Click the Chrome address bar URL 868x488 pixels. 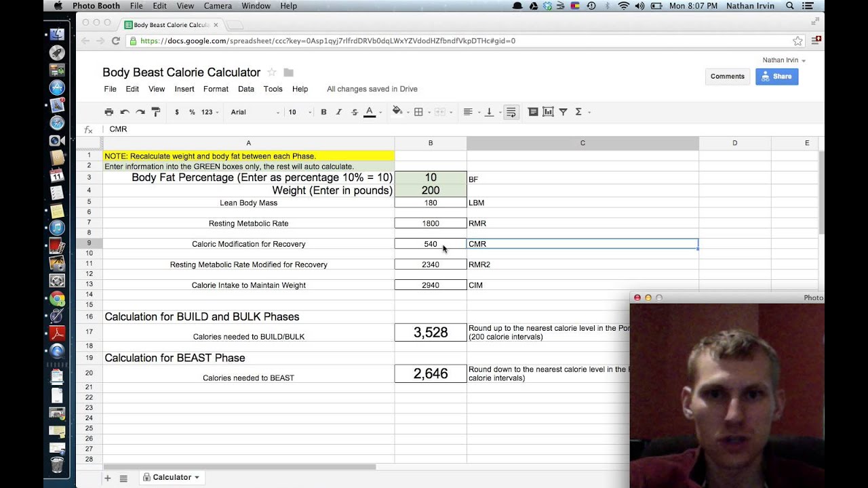click(328, 41)
